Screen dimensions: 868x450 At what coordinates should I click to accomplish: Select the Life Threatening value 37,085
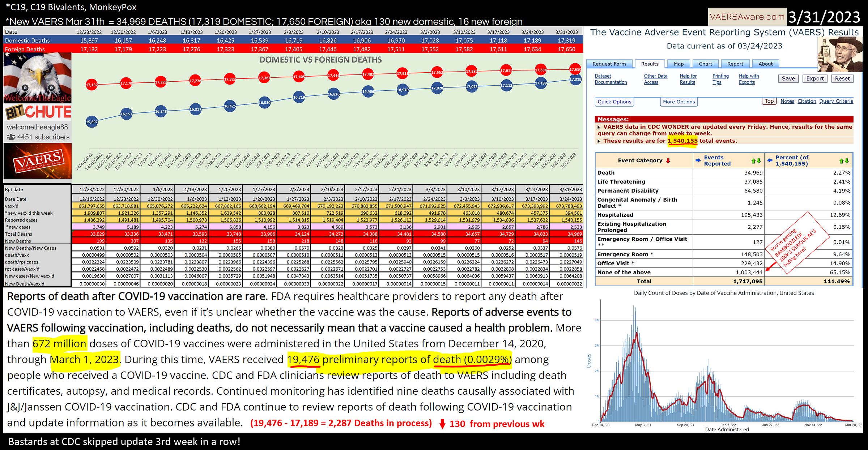[x=753, y=182]
